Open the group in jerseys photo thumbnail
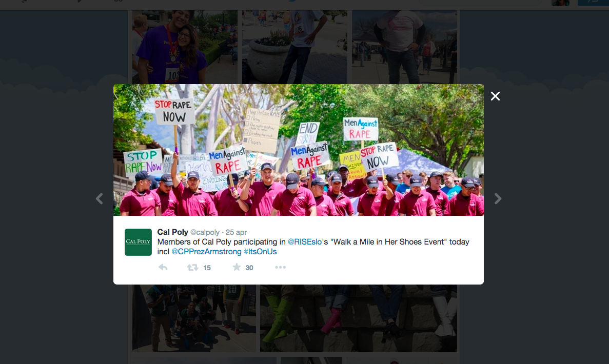This screenshot has width=609, height=364. pyautogui.click(x=194, y=318)
